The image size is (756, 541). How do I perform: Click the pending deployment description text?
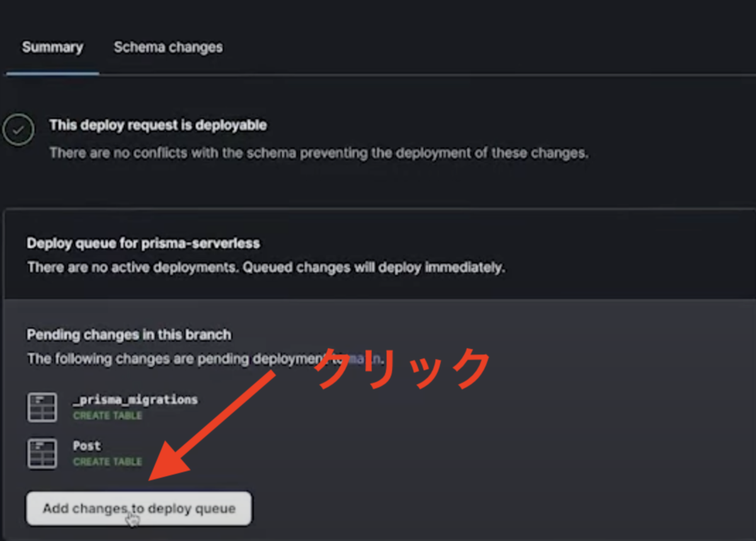[205, 359]
